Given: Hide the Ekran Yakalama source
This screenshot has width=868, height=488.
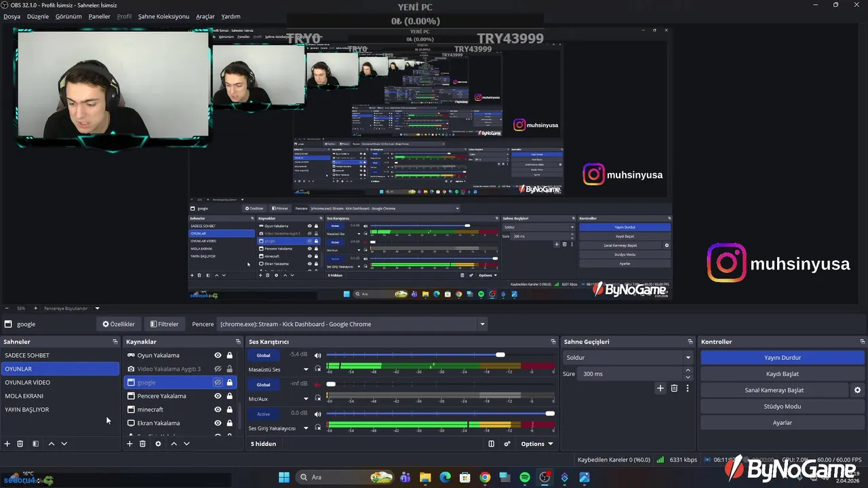Looking at the screenshot, I should [x=218, y=423].
